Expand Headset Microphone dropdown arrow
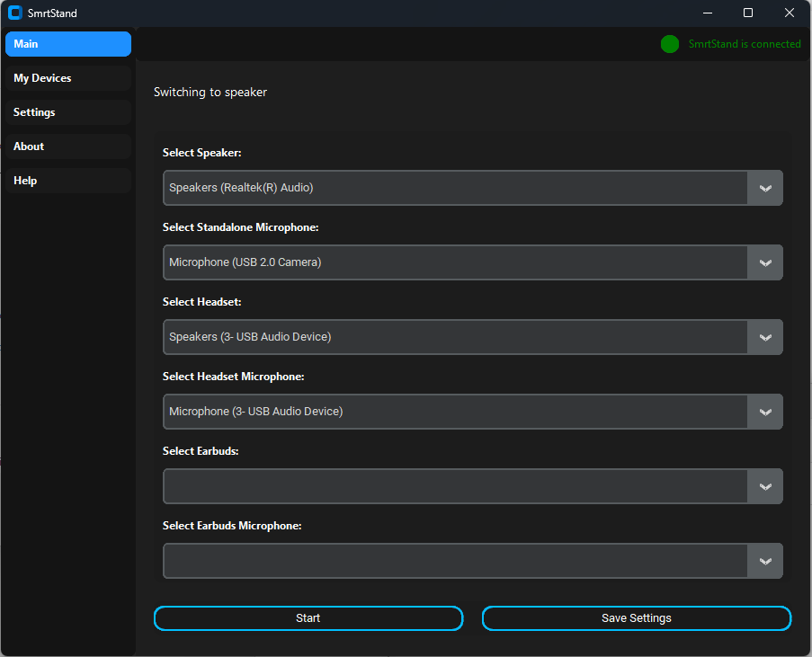Screen dimensions: 812x657 pyautogui.click(x=765, y=412)
